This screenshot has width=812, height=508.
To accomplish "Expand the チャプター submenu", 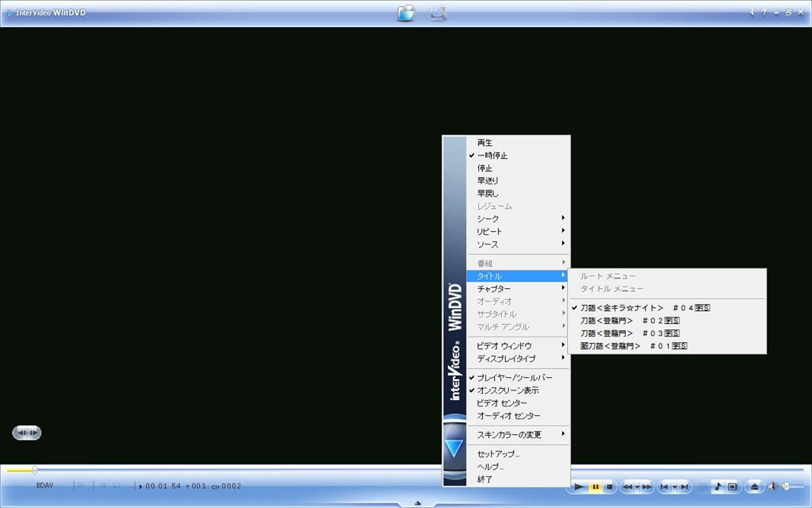I will coord(518,288).
